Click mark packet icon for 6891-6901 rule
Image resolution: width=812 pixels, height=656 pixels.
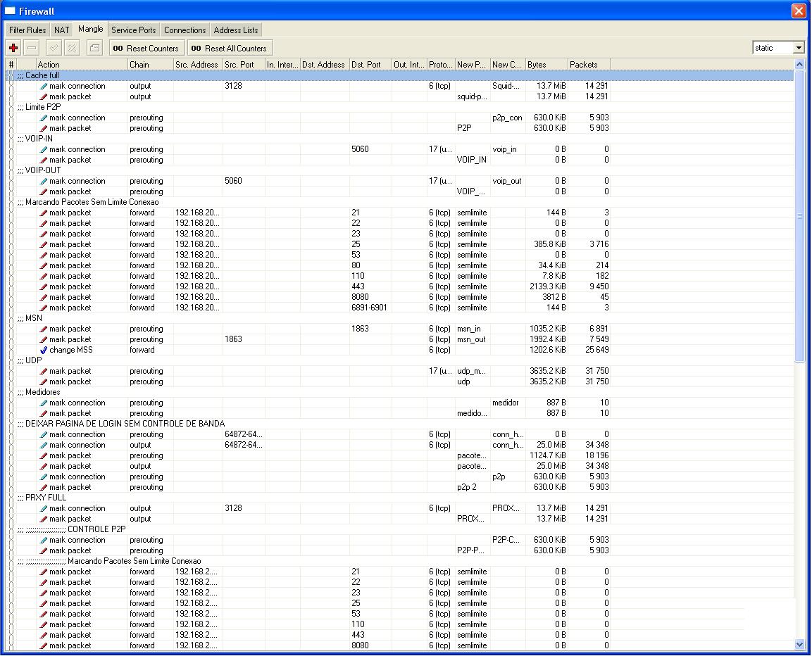pyautogui.click(x=44, y=308)
